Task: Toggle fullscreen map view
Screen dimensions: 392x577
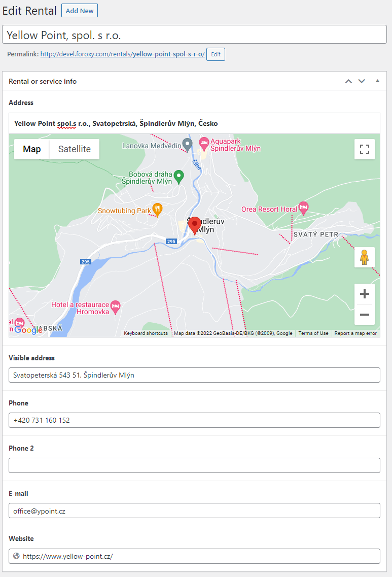Action: pyautogui.click(x=365, y=149)
